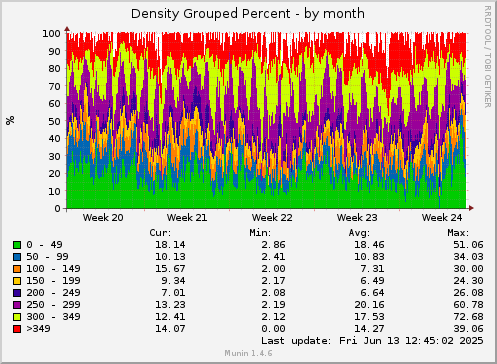Viewport: 497px width, 364px height.
Task: Click the 'Week 23' axis label
Action: pos(357,218)
